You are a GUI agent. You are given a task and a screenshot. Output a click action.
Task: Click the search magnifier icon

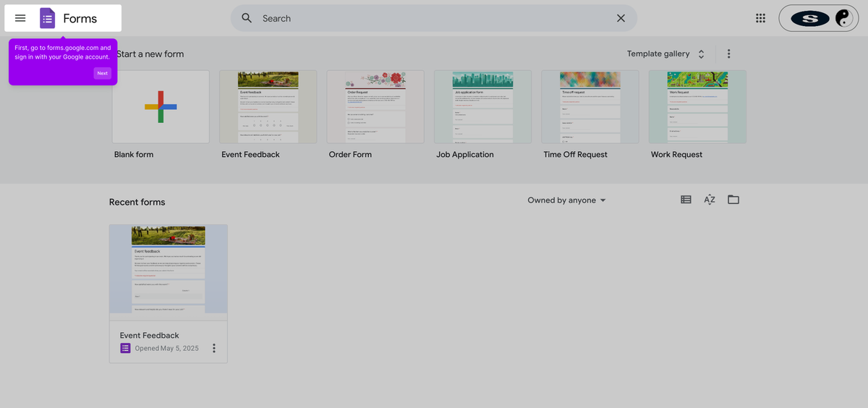(x=247, y=18)
